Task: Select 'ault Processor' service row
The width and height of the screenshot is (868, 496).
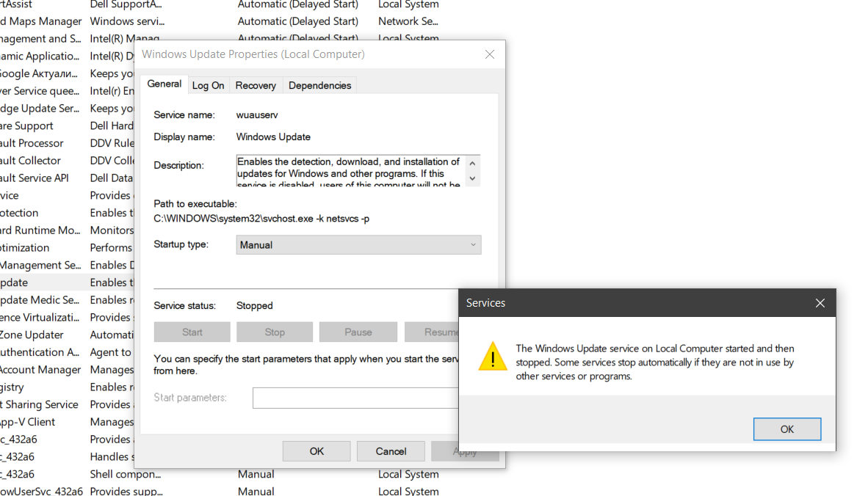Action: pyautogui.click(x=32, y=143)
